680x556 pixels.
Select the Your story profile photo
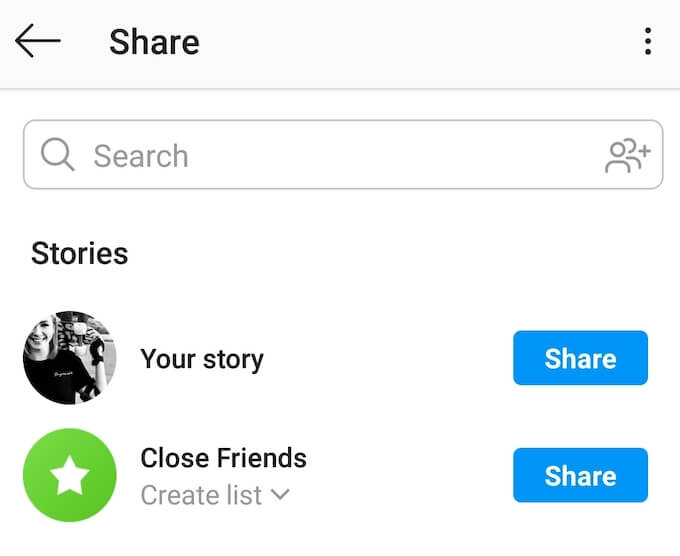coord(70,358)
